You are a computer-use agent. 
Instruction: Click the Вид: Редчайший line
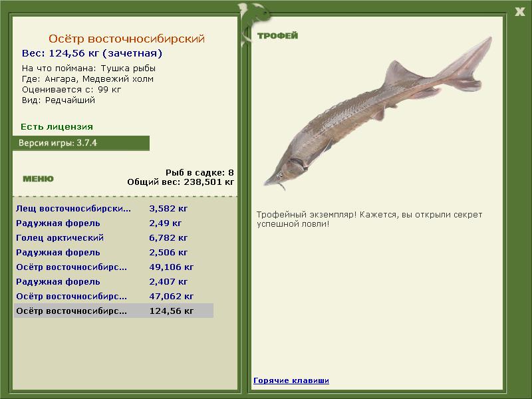(x=59, y=100)
